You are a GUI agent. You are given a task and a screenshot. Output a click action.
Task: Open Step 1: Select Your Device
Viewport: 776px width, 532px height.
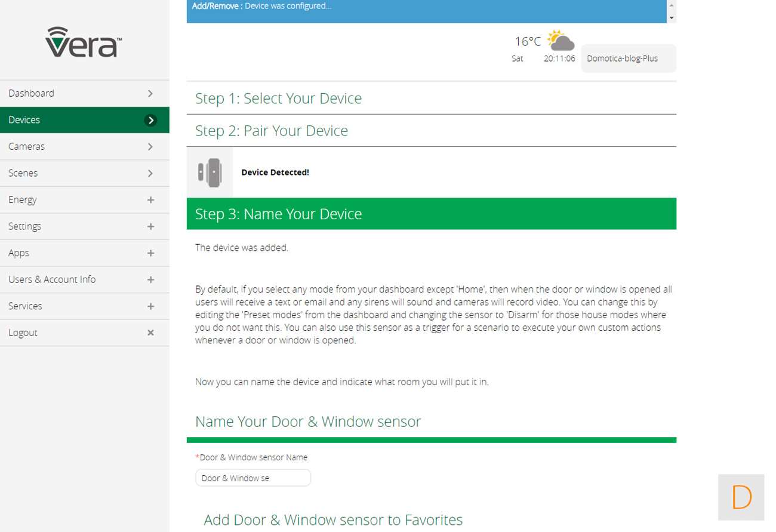tap(278, 98)
